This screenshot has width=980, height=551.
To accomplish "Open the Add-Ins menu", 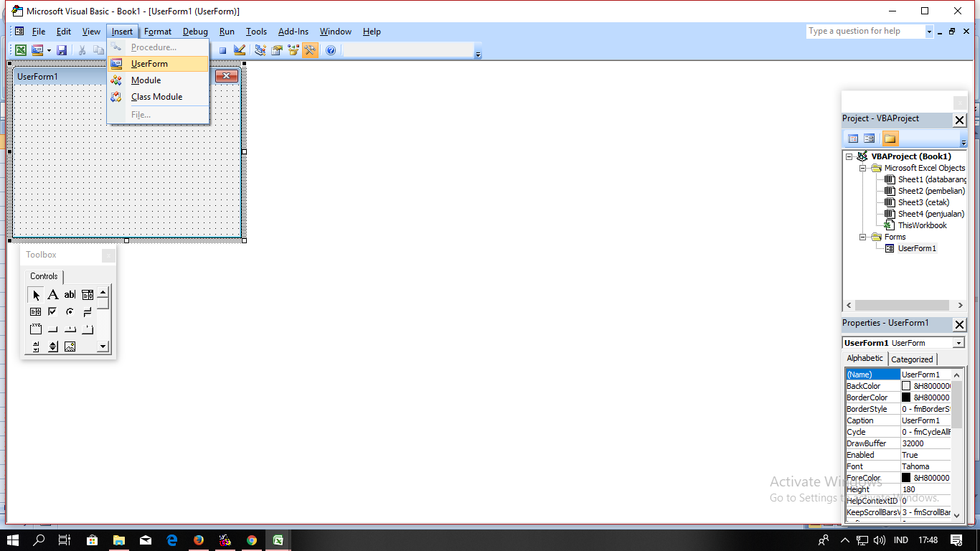I will [x=293, y=32].
